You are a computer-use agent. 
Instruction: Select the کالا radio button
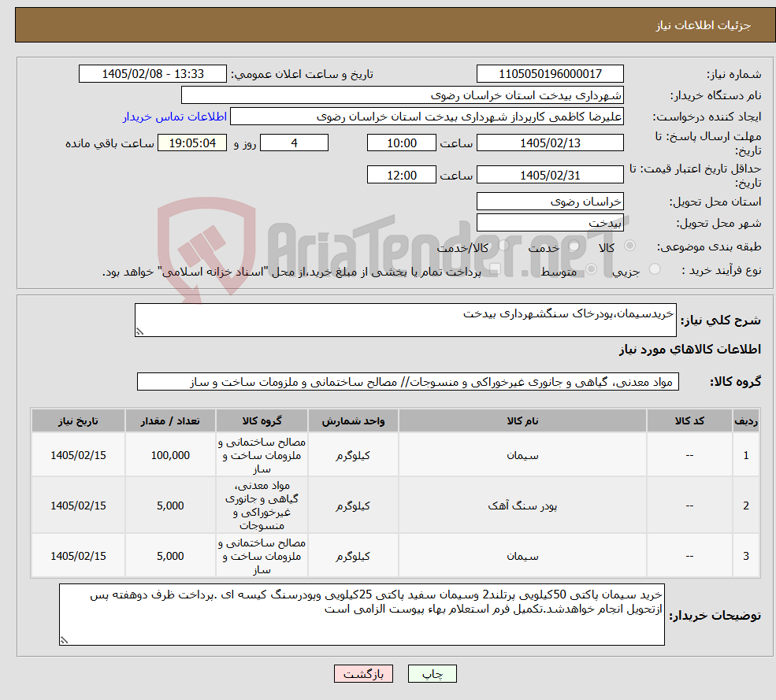[630, 246]
